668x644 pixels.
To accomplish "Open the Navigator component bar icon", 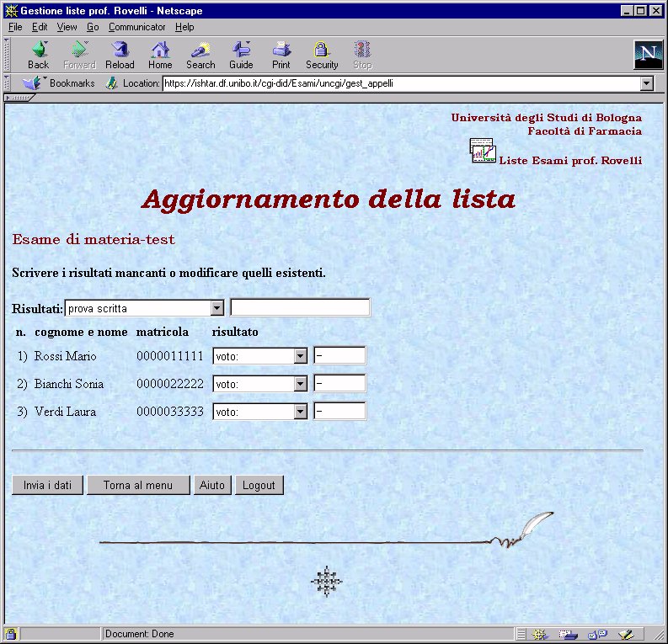I will (x=540, y=634).
